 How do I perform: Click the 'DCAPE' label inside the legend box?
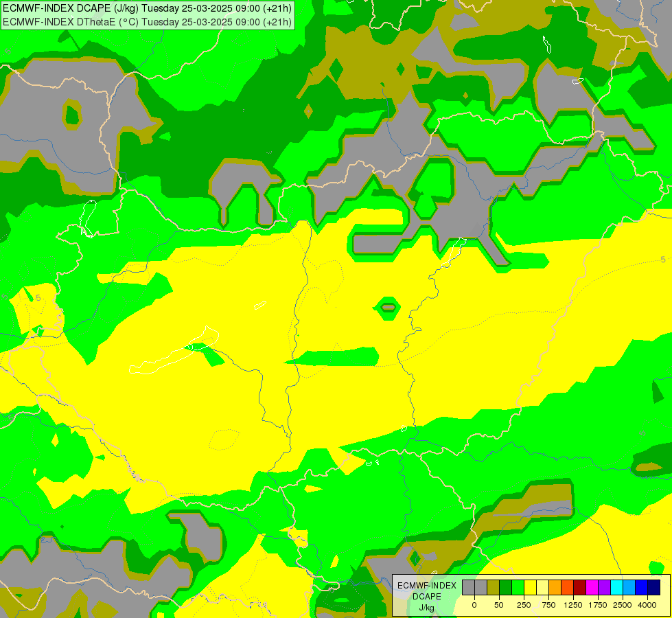(427, 597)
